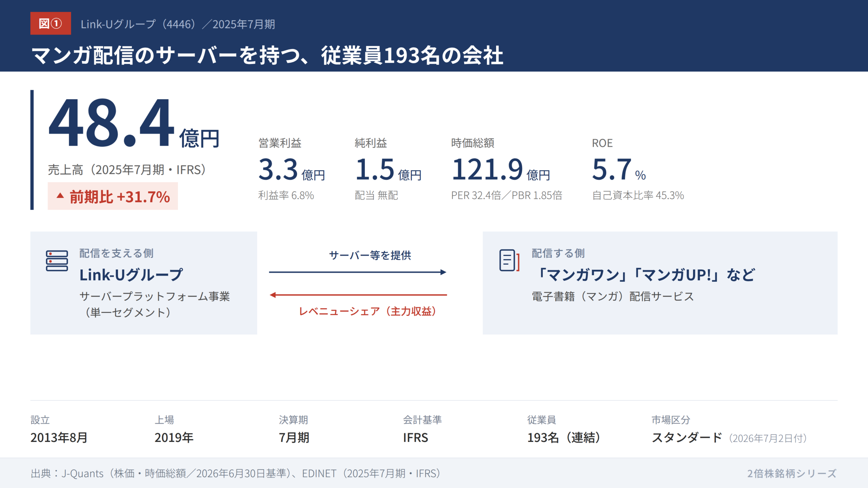The width and height of the screenshot is (868, 488).
Task: Click the red upward triangle in 前期比 badge
Action: pos(60,196)
